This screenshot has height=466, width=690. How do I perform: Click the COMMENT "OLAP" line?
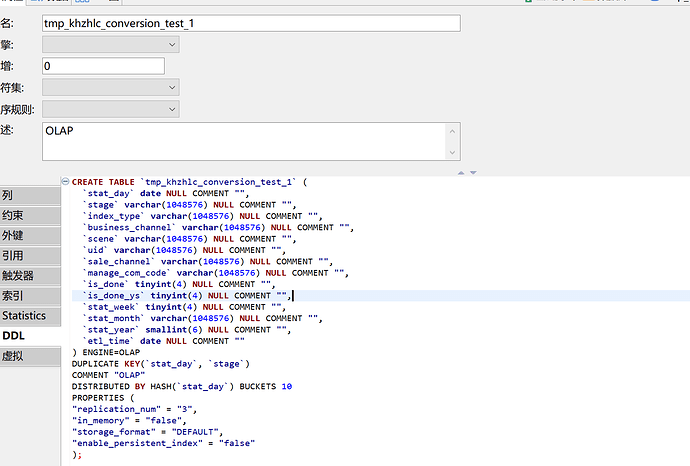tap(108, 375)
